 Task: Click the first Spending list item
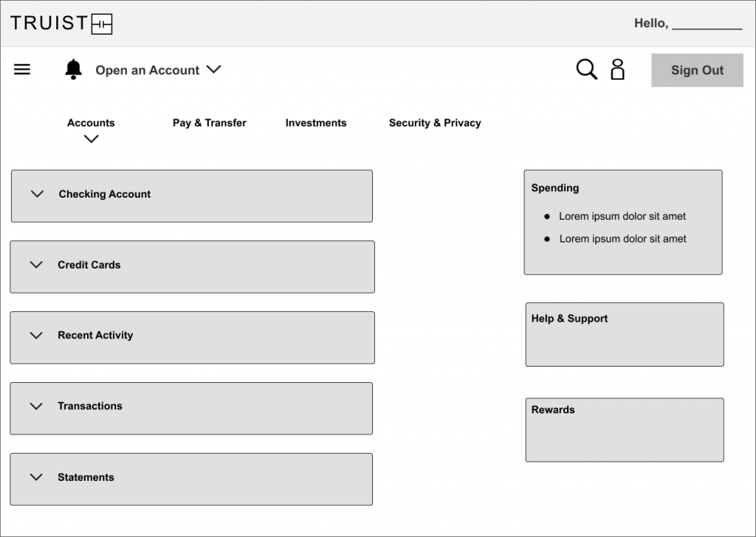[x=622, y=217]
